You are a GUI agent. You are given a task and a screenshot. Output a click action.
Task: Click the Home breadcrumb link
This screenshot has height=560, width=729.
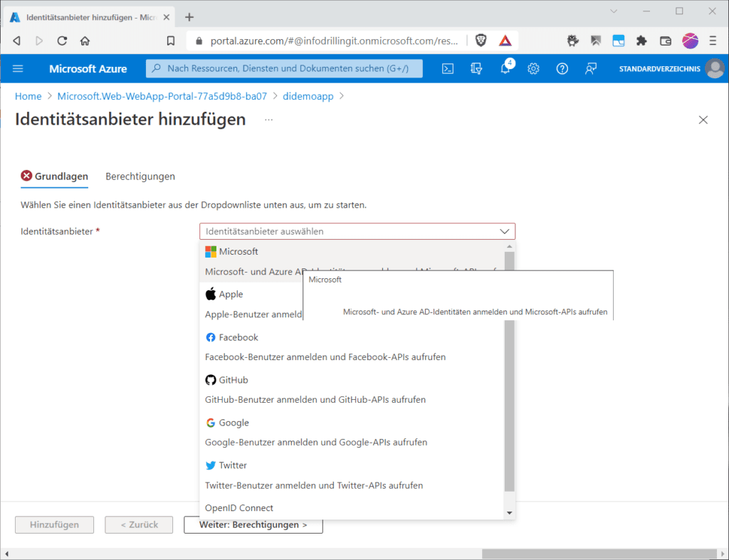coord(28,96)
